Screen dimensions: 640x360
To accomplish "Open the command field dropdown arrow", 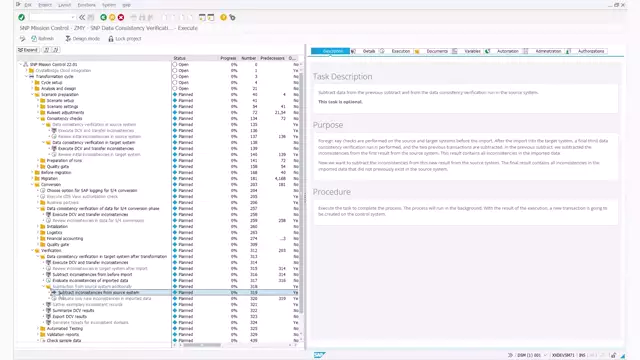I will tap(73, 17).
